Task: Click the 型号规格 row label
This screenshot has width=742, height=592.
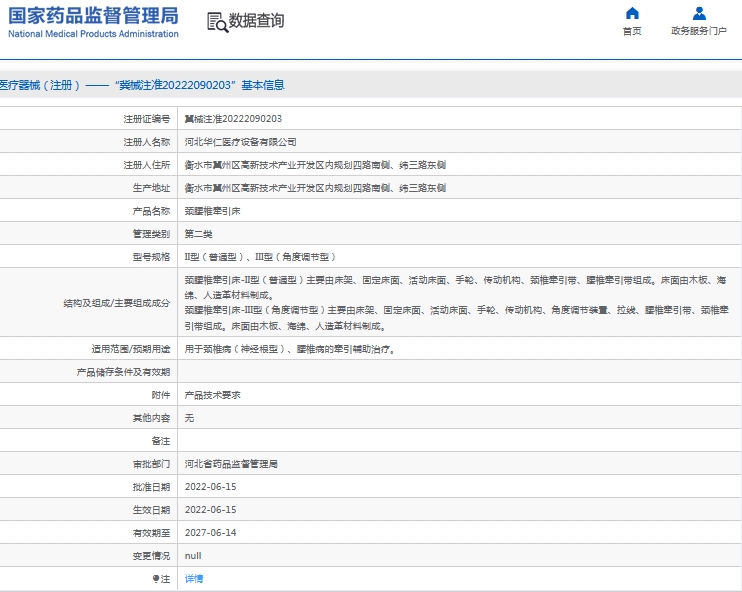Action: click(x=151, y=257)
